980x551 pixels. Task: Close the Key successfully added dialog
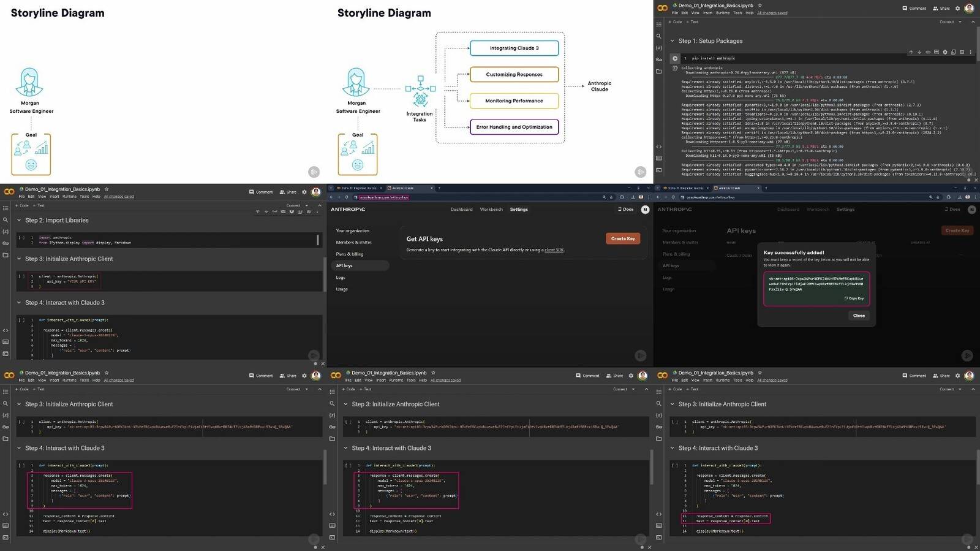[x=859, y=316]
